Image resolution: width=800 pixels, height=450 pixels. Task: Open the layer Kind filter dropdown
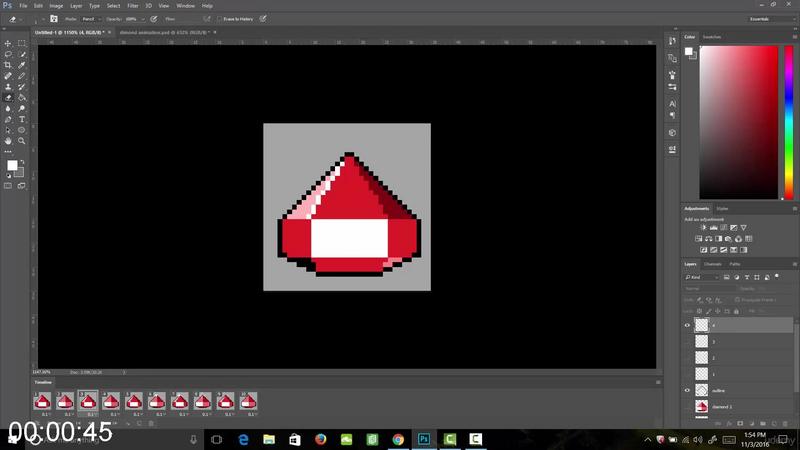(702, 277)
